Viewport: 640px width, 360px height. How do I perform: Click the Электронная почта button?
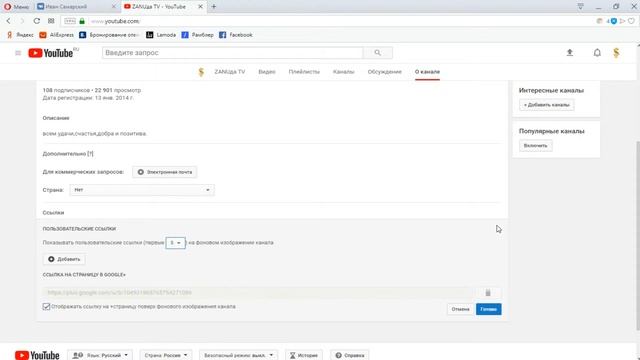click(x=164, y=172)
